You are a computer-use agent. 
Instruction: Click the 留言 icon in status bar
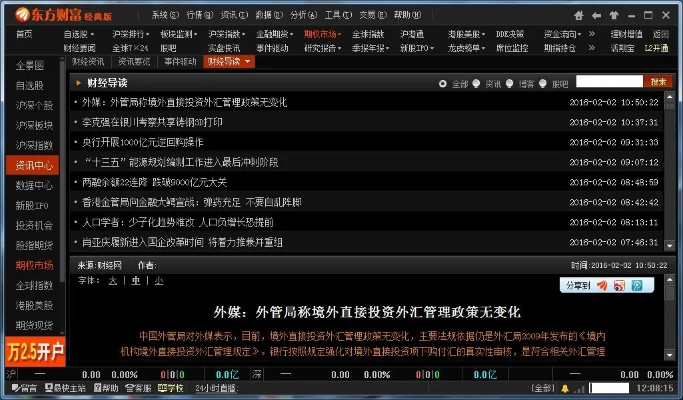[x=22, y=388]
